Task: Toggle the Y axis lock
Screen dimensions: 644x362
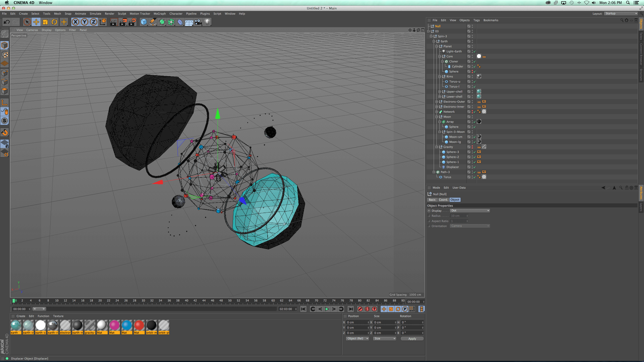Action: (85, 22)
